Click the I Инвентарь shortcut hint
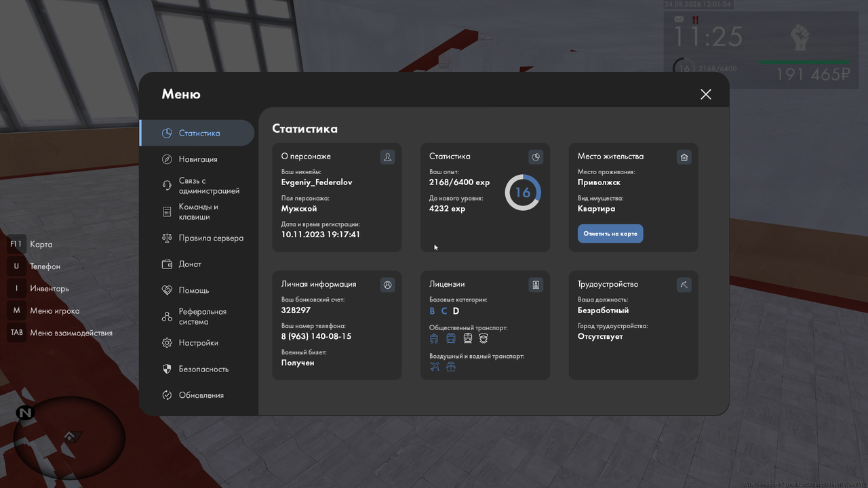The width and height of the screenshot is (868, 488). [x=39, y=288]
